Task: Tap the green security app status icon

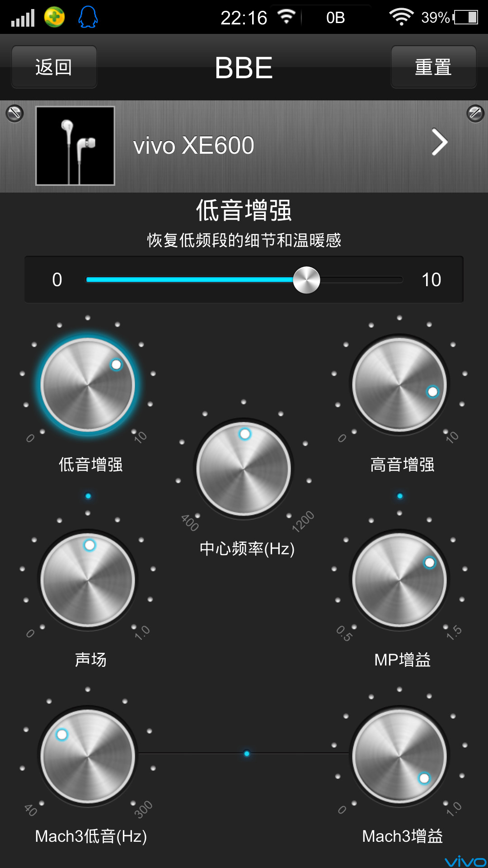Action: pyautogui.click(x=54, y=17)
